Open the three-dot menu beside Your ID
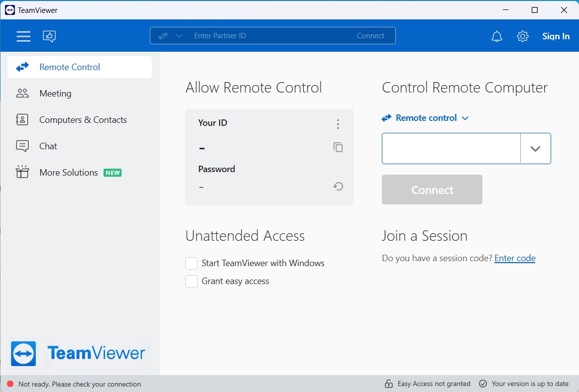 (x=338, y=124)
